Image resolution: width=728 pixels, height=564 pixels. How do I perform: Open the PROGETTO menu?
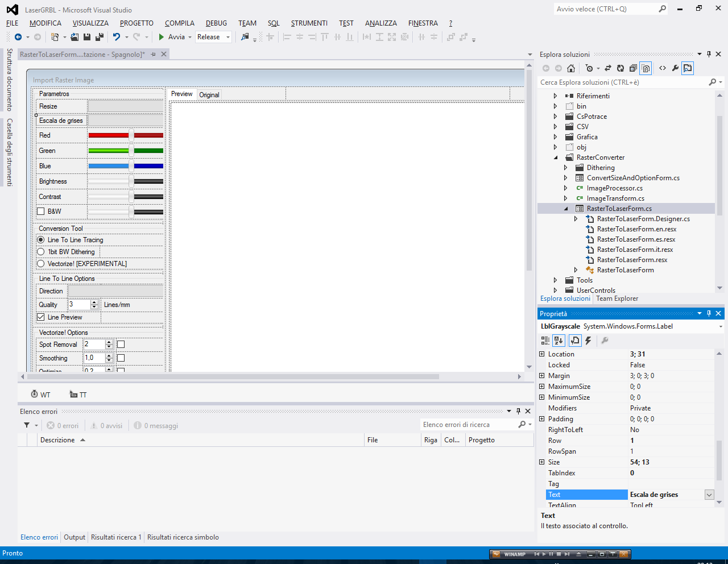click(x=136, y=23)
